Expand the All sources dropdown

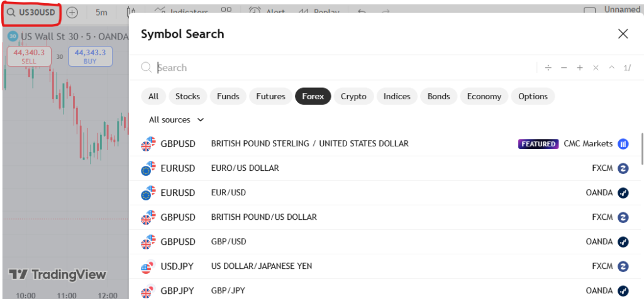tap(176, 120)
